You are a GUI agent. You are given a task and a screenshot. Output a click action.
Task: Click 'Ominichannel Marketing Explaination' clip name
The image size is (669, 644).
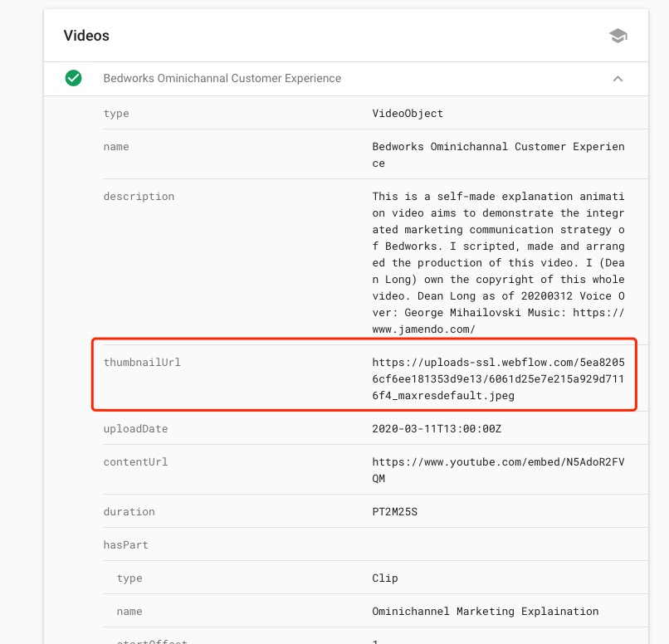(485, 612)
